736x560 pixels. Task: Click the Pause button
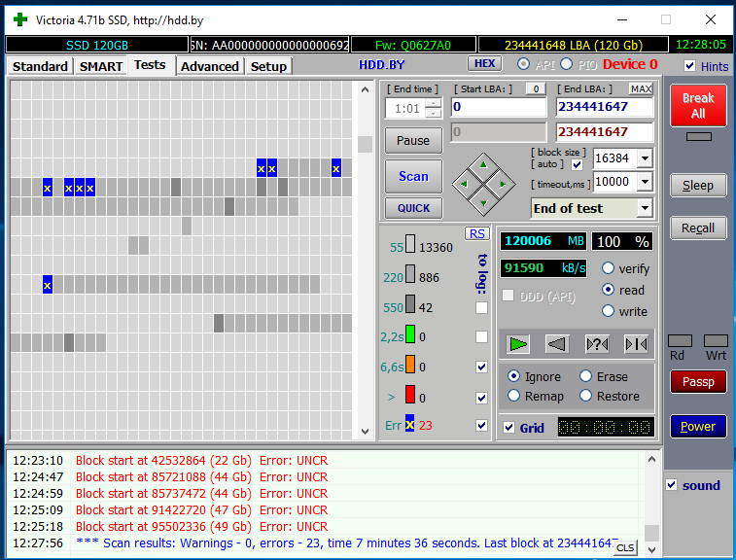[413, 140]
